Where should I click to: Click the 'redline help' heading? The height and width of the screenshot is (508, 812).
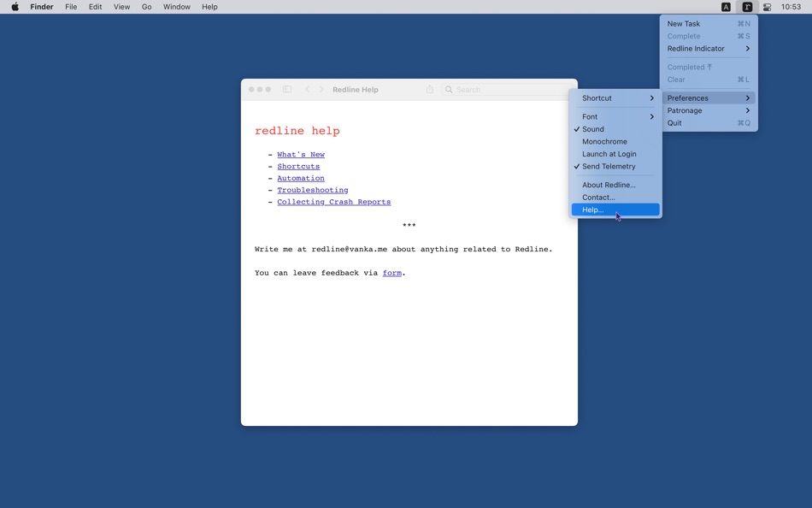pos(297,131)
